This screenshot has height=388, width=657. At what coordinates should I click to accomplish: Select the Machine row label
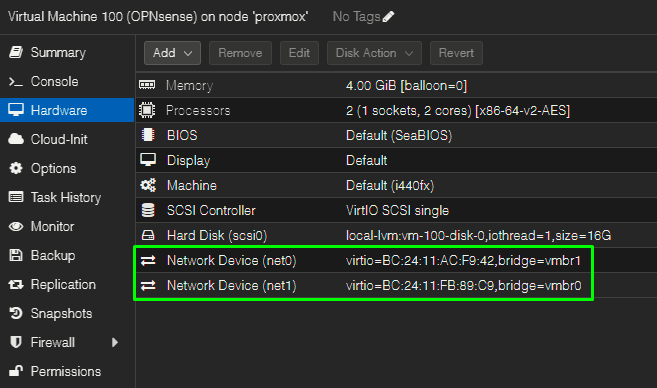192,185
